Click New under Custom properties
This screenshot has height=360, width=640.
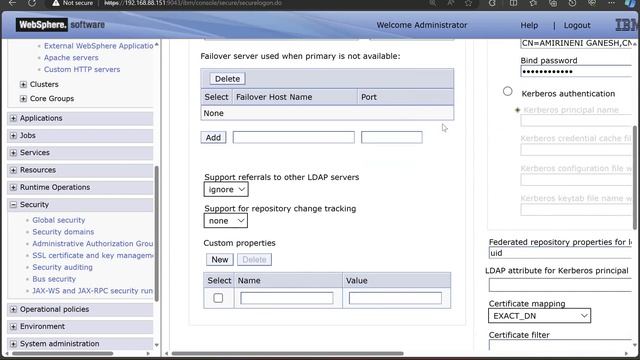point(220,260)
